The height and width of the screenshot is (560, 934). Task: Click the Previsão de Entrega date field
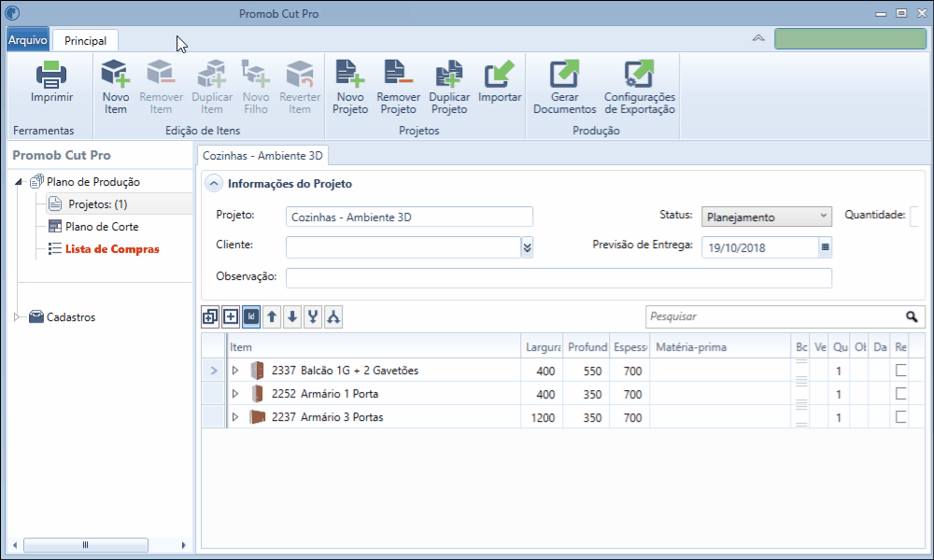click(x=760, y=247)
